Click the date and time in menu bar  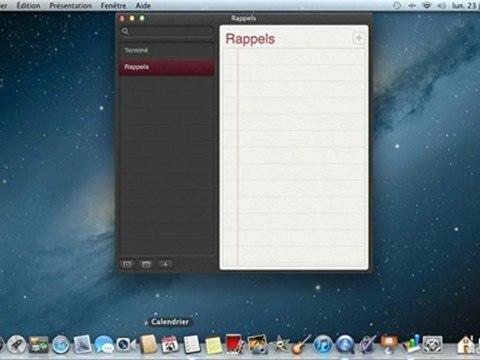pyautogui.click(x=465, y=5)
